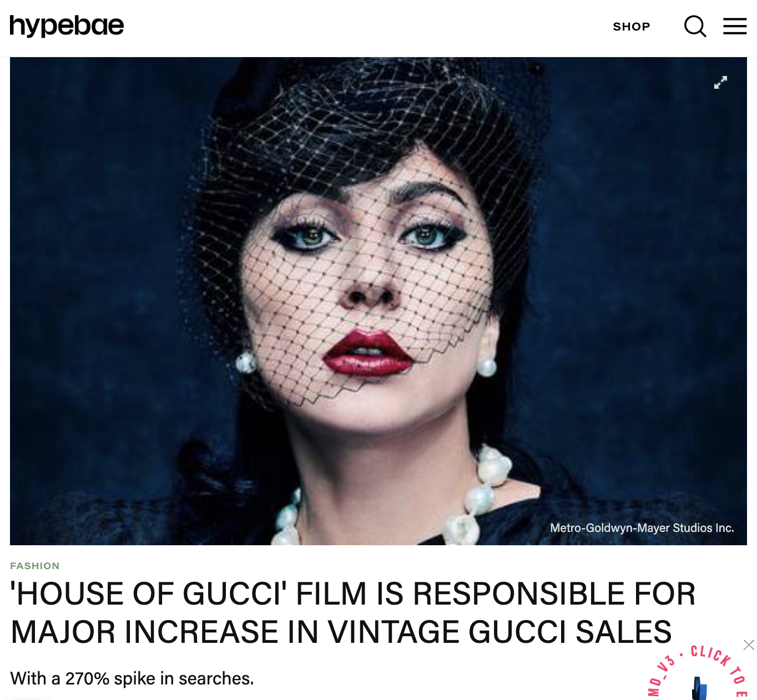Click the 'With a 270% spike' subtitle
Screen dimensions: 757x700
132,678
